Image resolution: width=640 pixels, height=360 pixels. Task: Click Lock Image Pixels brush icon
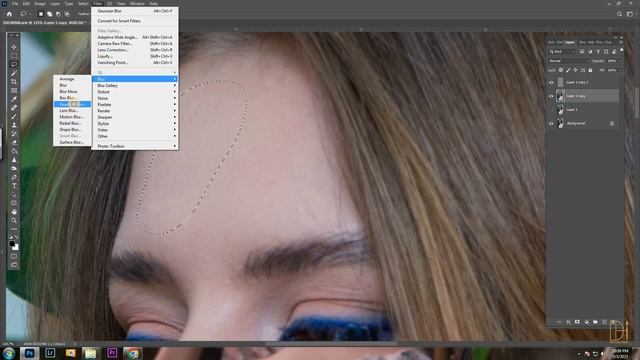click(568, 70)
